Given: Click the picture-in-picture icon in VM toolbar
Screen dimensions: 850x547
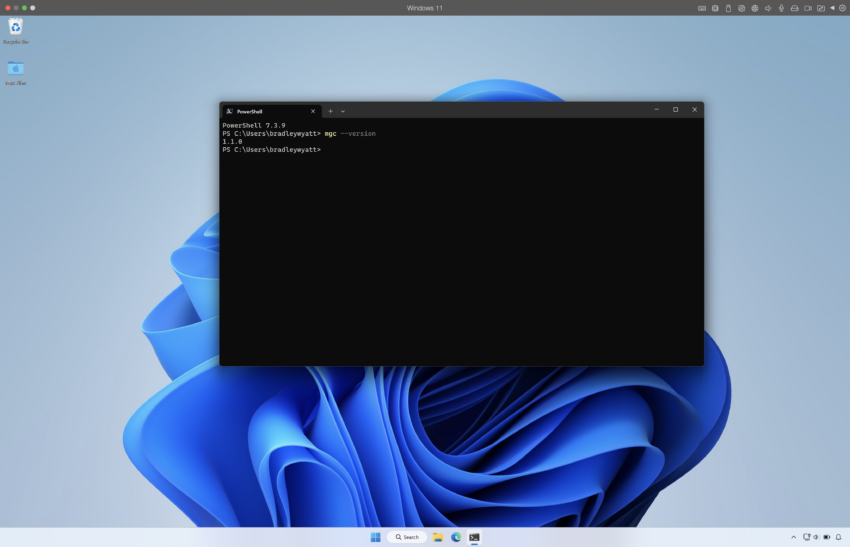Looking at the screenshot, I should click(821, 8).
